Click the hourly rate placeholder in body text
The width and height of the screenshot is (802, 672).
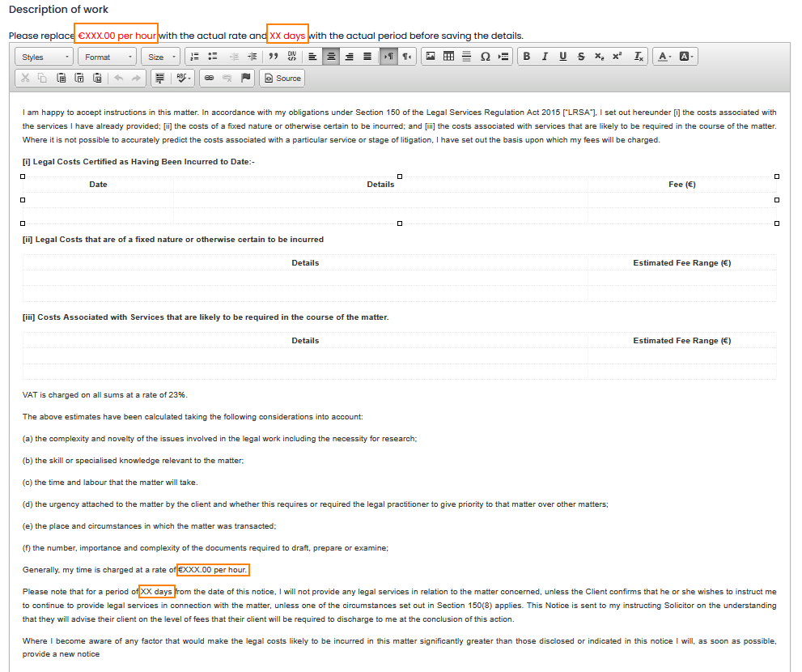(x=212, y=570)
